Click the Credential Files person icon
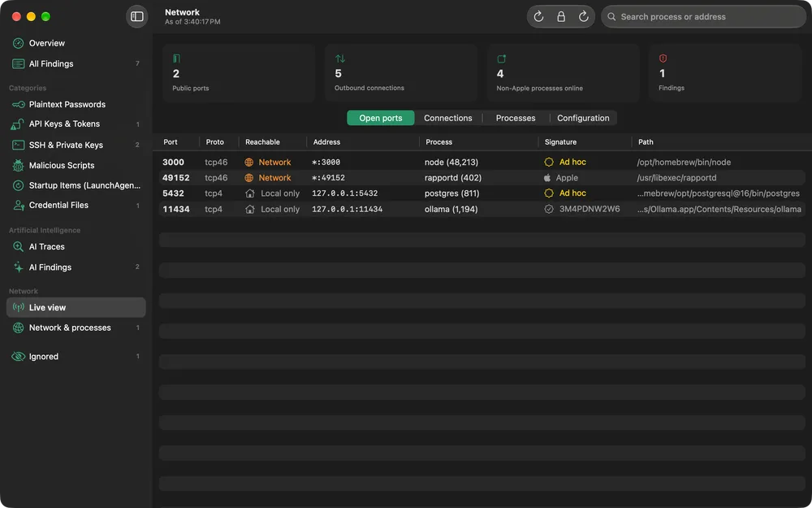The height and width of the screenshot is (508, 812). click(x=19, y=206)
